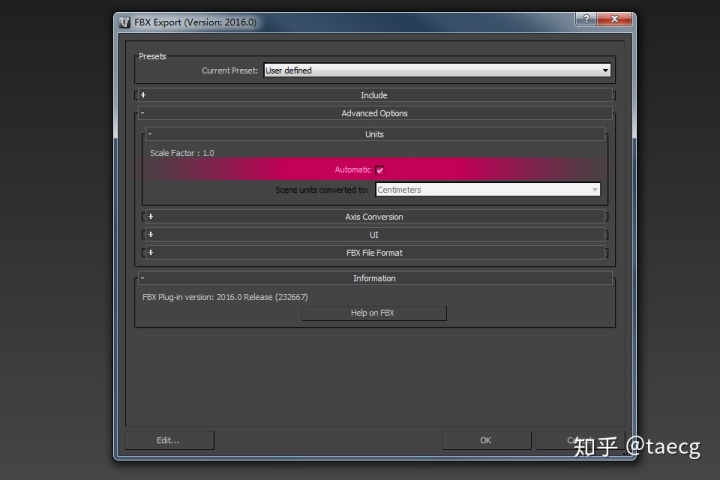Viewport: 720px width, 480px height.
Task: Select the Scale Factor : 1.0 text
Action: pos(182,153)
